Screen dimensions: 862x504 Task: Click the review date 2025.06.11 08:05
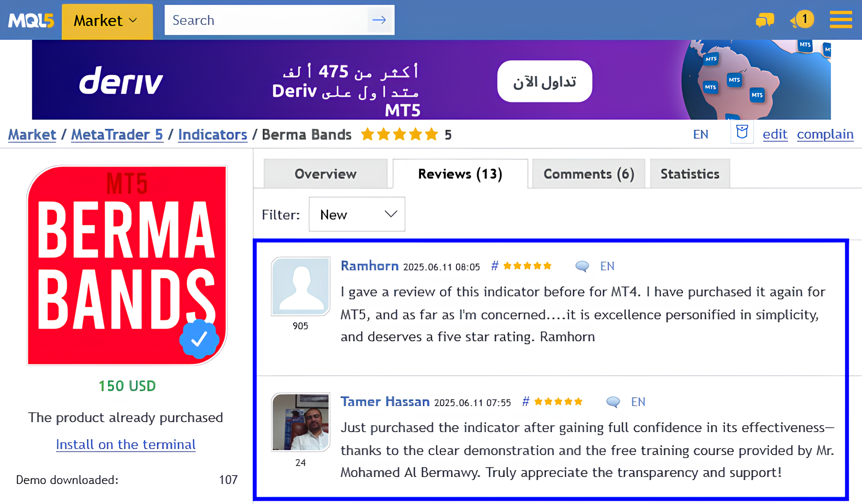click(441, 267)
